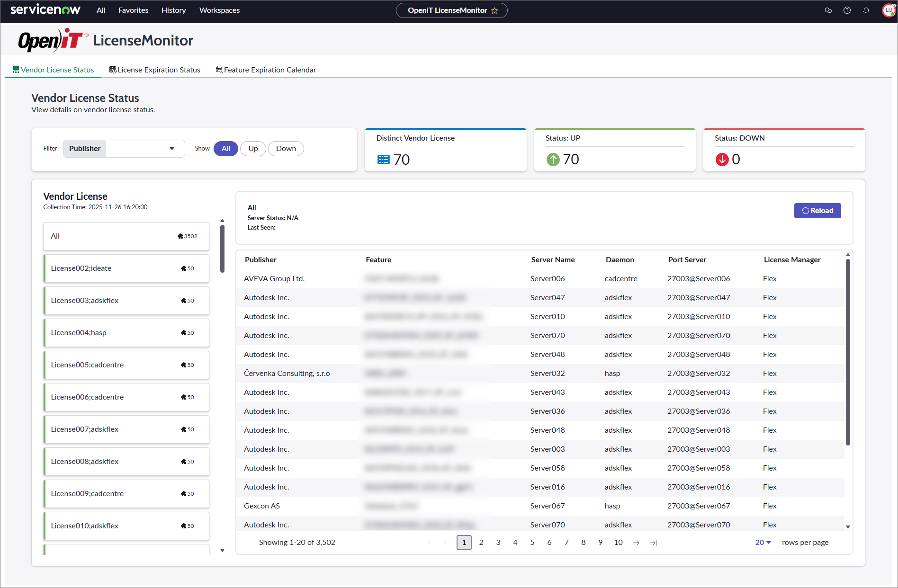The image size is (898, 588).
Task: Click the Feature column header
Action: click(x=378, y=260)
